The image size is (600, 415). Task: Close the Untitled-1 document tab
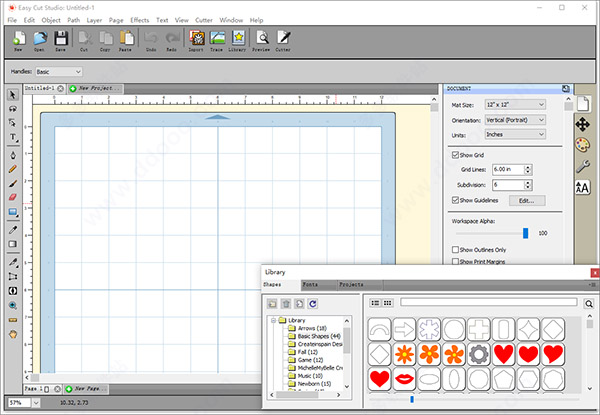pos(60,88)
